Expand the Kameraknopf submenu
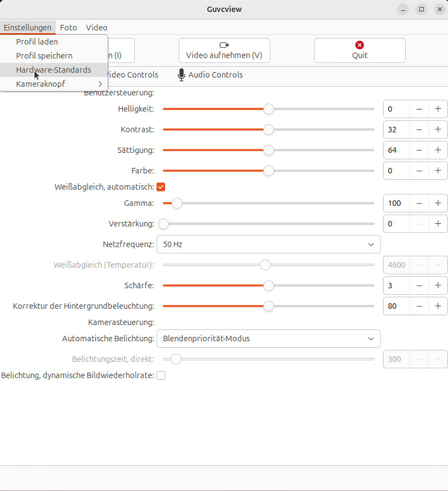This screenshot has width=448, height=491. pos(54,84)
